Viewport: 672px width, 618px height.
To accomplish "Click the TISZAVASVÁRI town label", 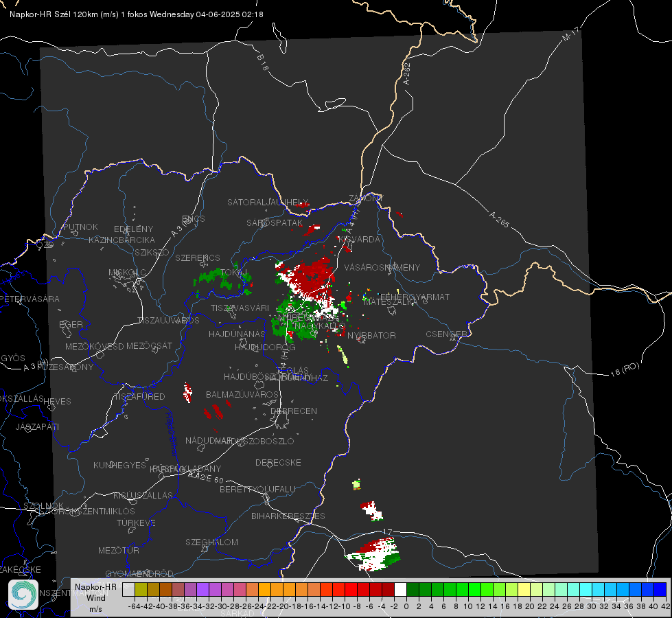I will point(240,308).
